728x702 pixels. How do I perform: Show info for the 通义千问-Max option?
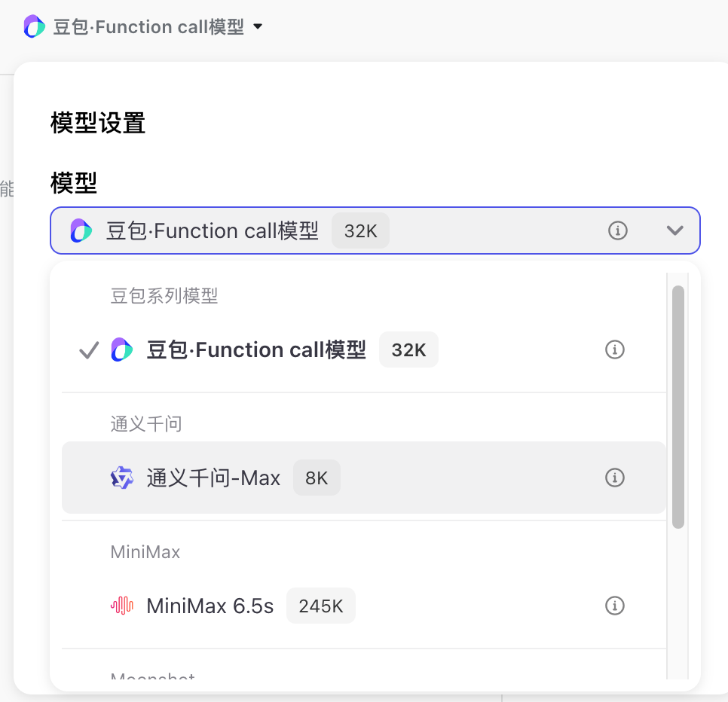pos(615,478)
